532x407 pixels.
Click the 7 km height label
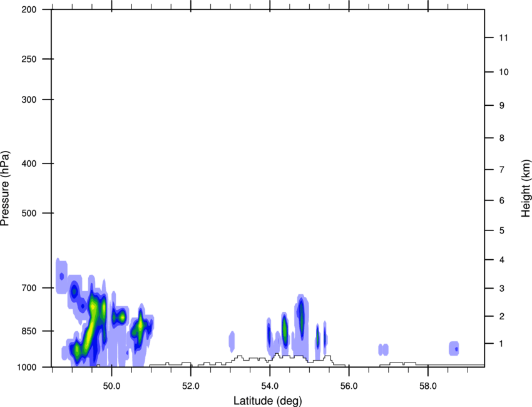502,170
